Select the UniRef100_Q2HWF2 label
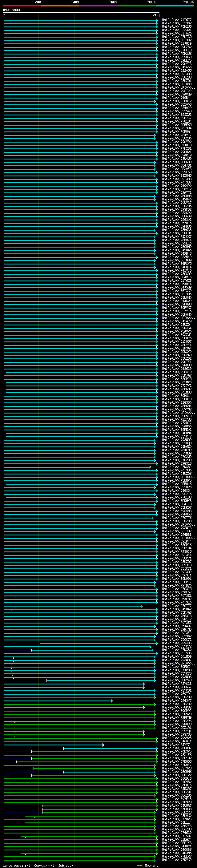 (x=177, y=101)
